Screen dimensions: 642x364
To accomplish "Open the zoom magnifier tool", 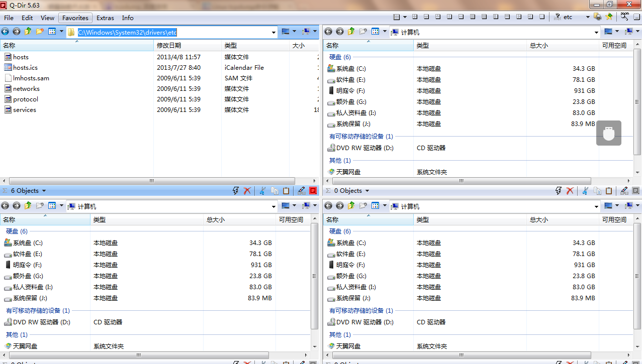I will [624, 17].
